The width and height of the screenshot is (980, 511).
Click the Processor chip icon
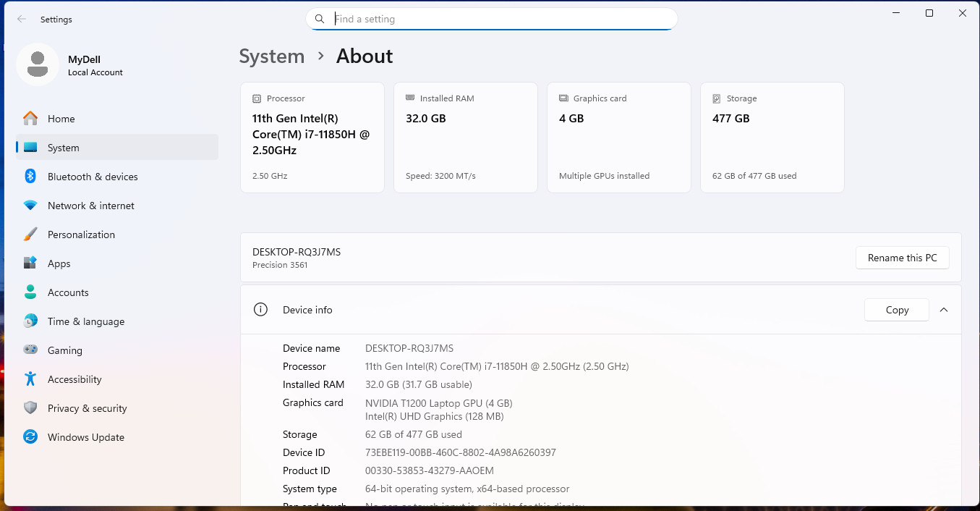[x=257, y=98]
